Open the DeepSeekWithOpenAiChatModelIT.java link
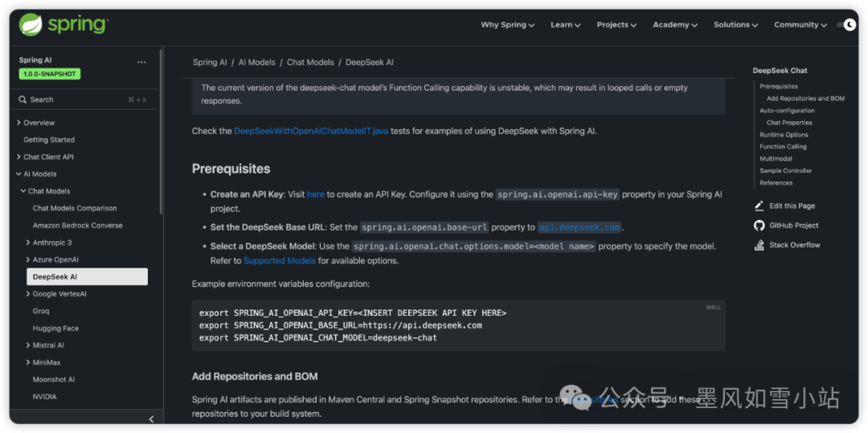868x433 pixels. (311, 131)
